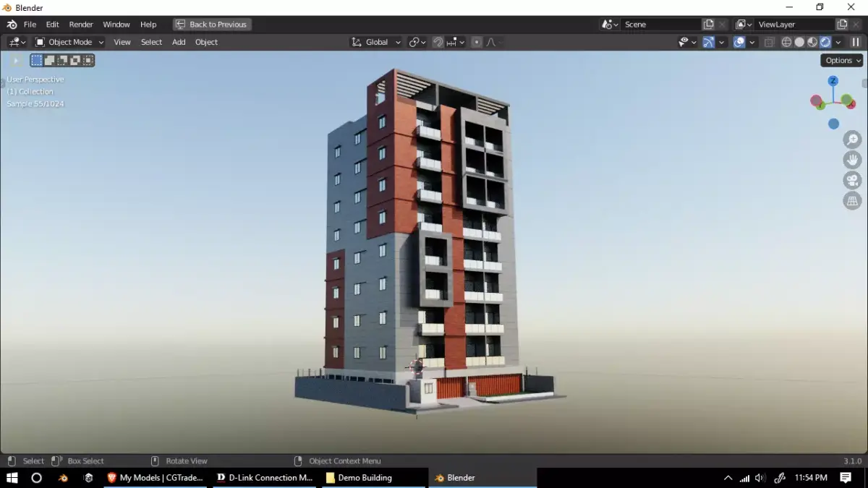Open the viewport View menu
Image resolution: width=868 pixels, height=488 pixels.
click(x=122, y=42)
